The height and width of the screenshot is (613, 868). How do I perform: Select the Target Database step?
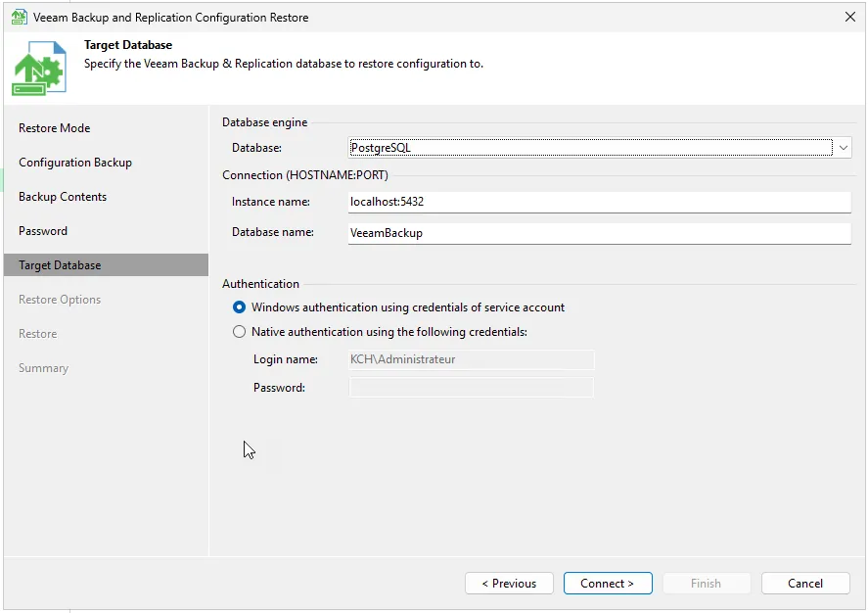(60, 265)
